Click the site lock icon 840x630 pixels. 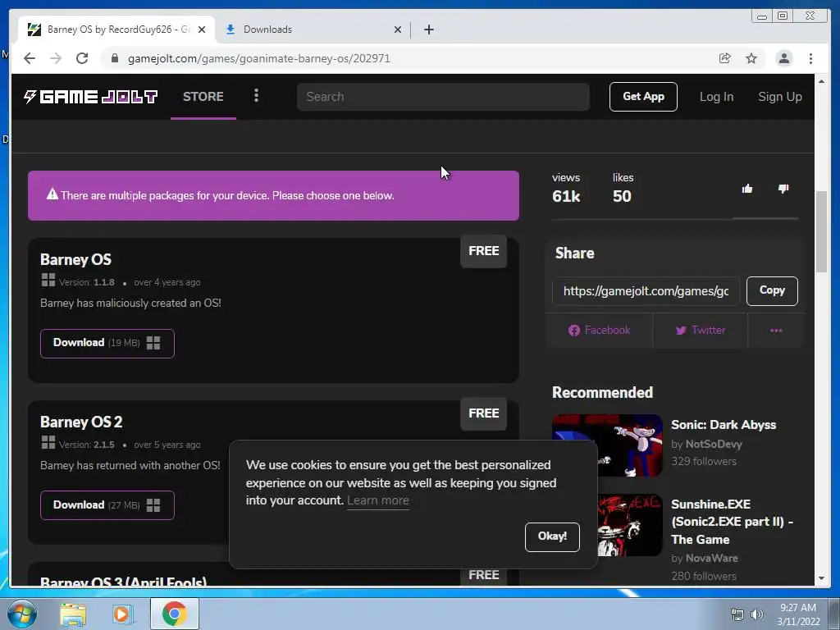pyautogui.click(x=115, y=58)
